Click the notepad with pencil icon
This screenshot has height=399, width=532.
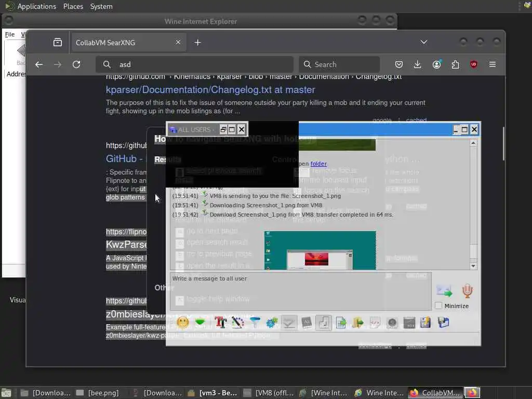pos(426,322)
